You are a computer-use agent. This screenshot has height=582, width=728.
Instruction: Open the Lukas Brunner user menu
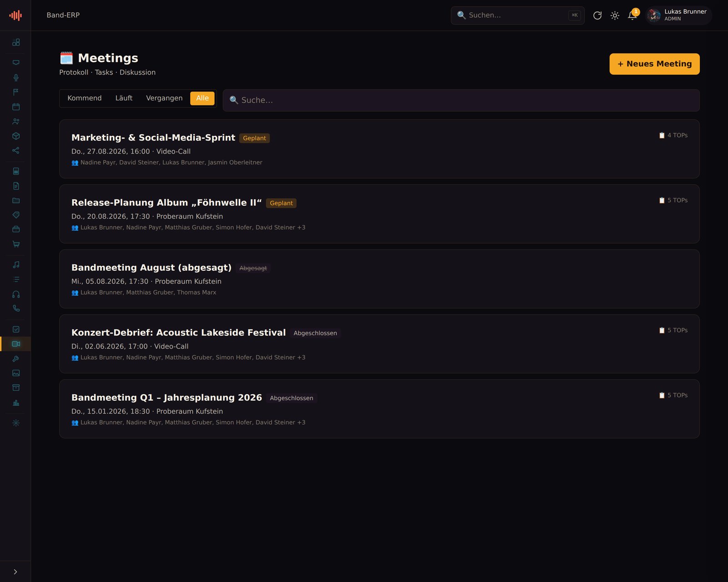click(678, 15)
